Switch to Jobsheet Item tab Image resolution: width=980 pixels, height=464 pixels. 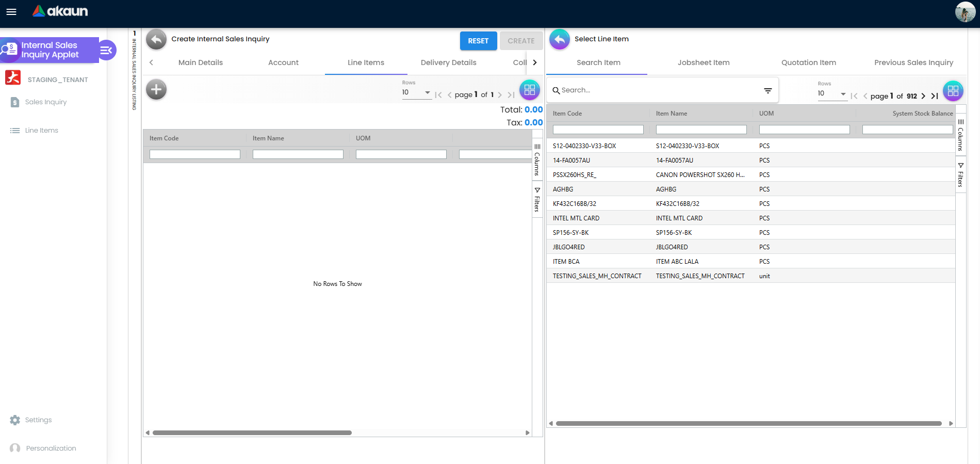click(x=704, y=62)
